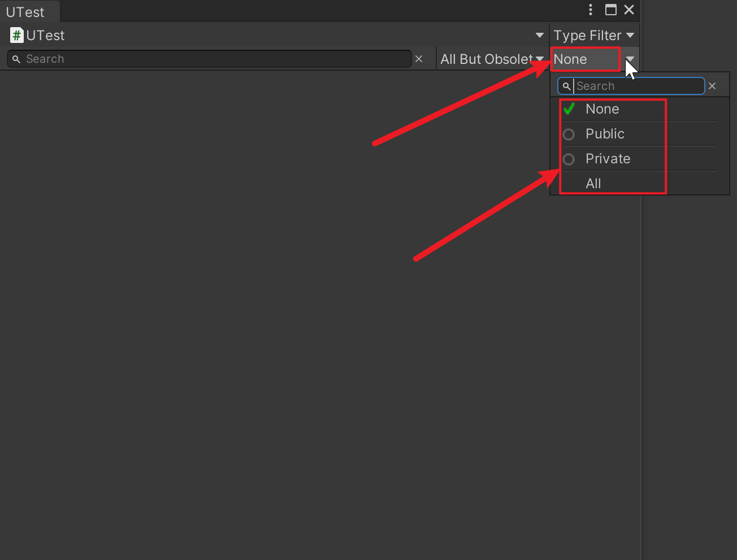Viewport: 737px width, 560px height.
Task: Choose Public in the popup list
Action: (639, 134)
